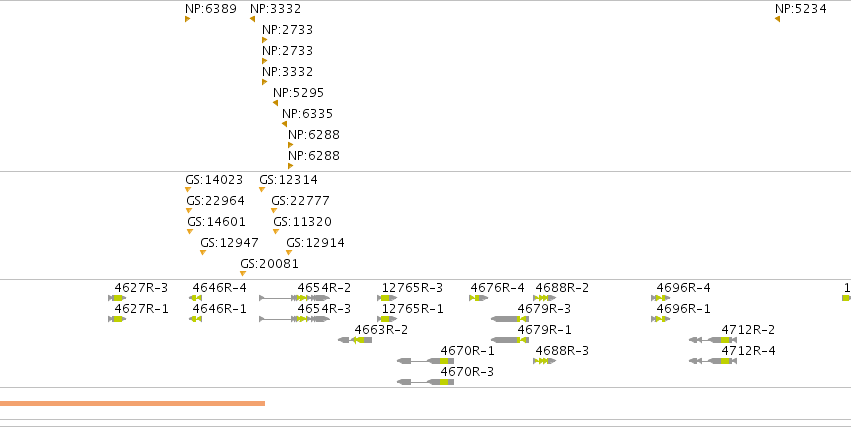The height and width of the screenshot is (427, 851).
Task: Open the GS:14601 marker details
Action: pos(190,232)
